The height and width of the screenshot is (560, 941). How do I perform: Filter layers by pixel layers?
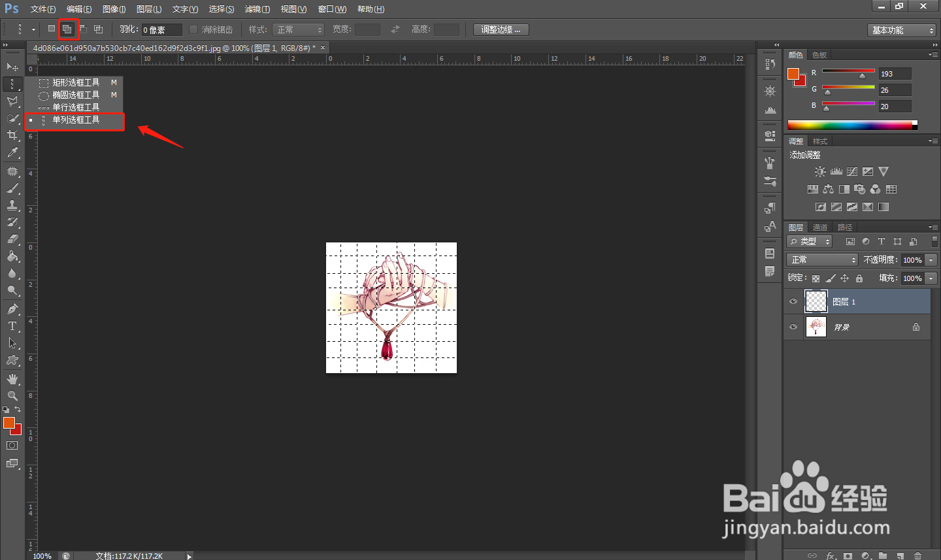coord(850,241)
